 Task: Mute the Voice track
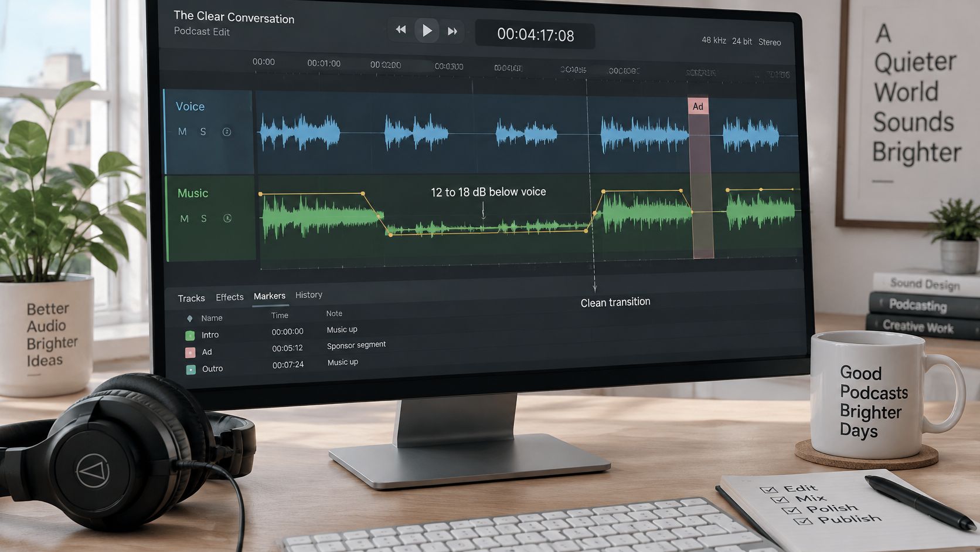point(182,131)
